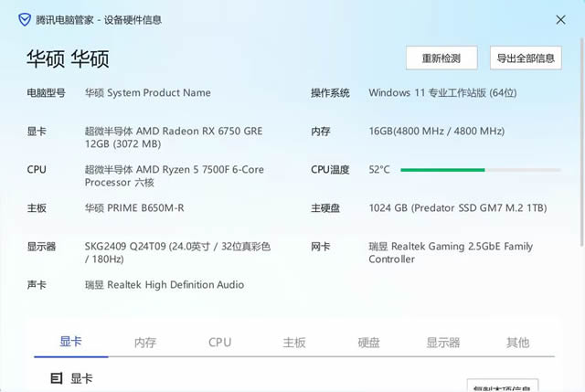Click the CPU温度 progress bar
The width and height of the screenshot is (585, 392).
tap(481, 170)
